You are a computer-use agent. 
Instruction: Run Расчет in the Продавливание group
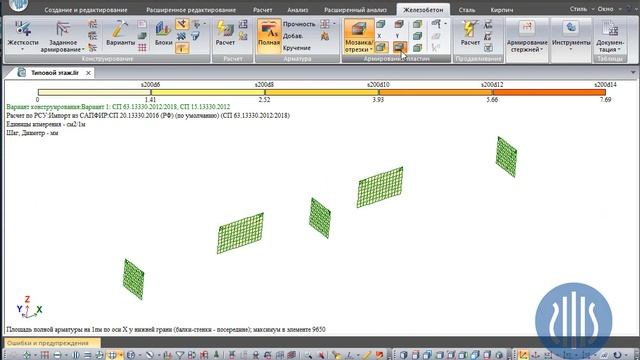[470, 33]
